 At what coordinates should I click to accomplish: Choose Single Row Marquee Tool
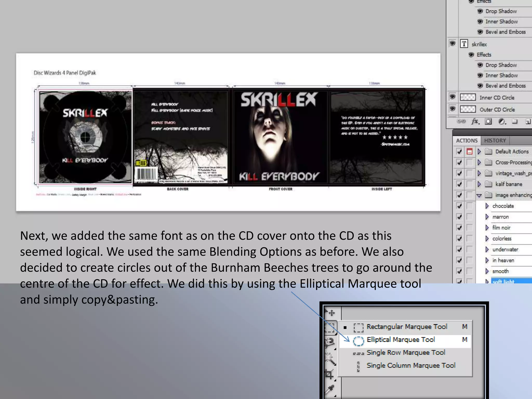(405, 353)
